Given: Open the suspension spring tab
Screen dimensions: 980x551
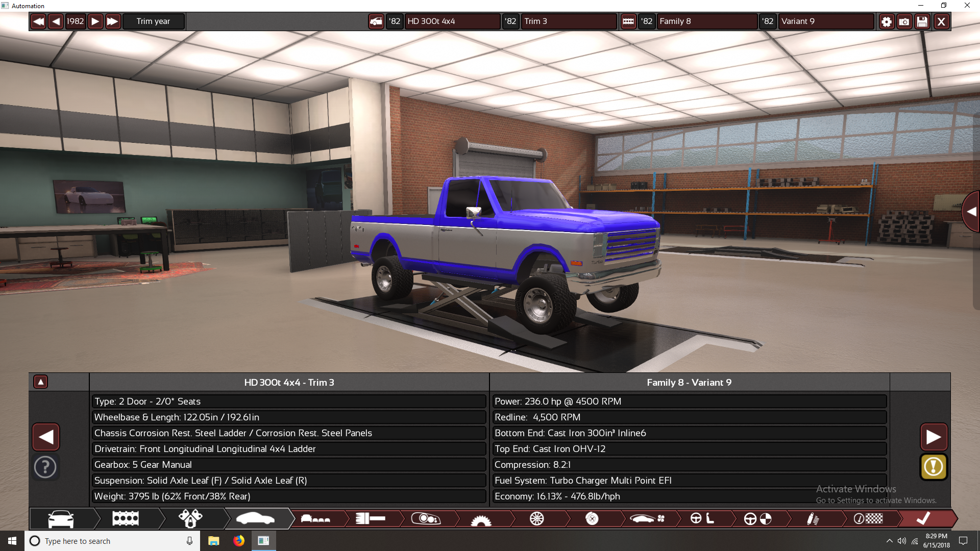Looking at the screenshot, I should pos(813,519).
